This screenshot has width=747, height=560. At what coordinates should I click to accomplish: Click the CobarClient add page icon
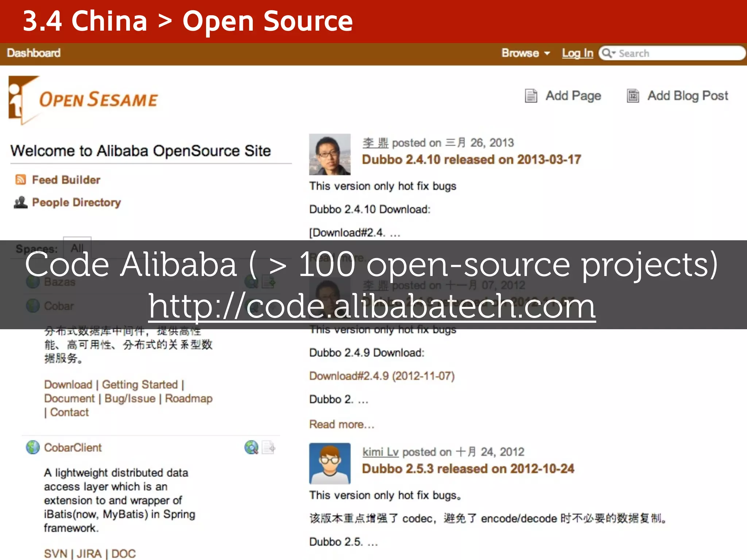point(269,447)
